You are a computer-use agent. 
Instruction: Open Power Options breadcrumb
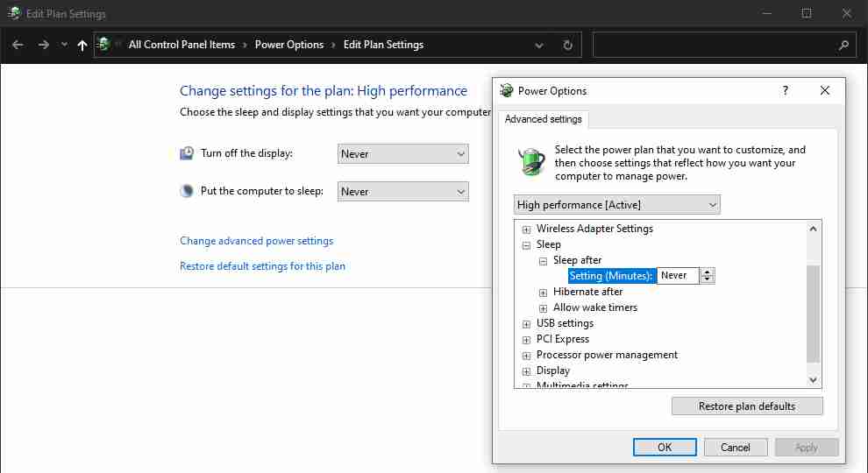[289, 45]
